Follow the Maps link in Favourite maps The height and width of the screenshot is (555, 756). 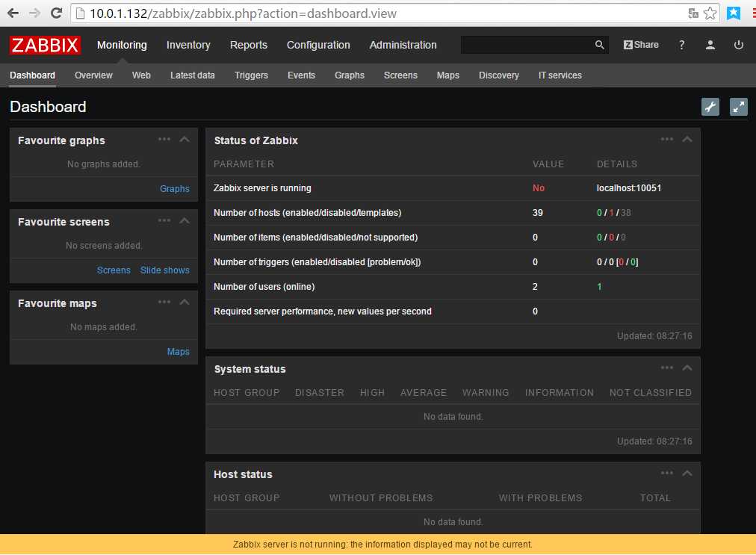tap(179, 352)
